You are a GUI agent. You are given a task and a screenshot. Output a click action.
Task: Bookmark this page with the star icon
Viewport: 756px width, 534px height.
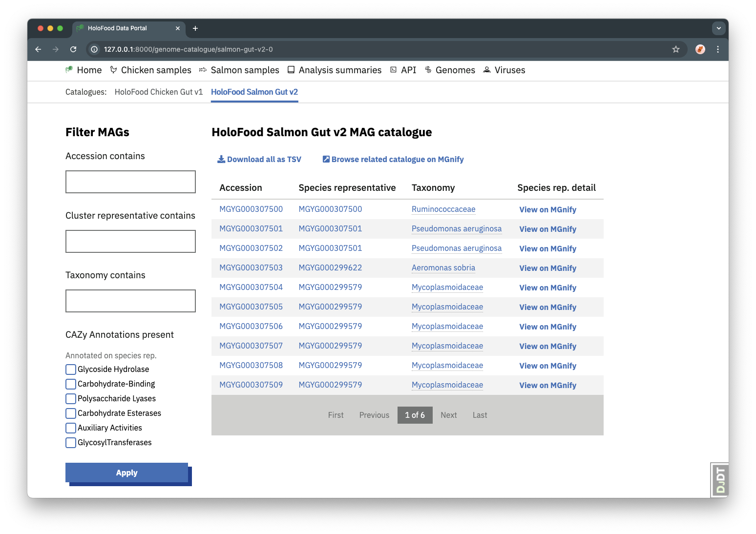676,49
